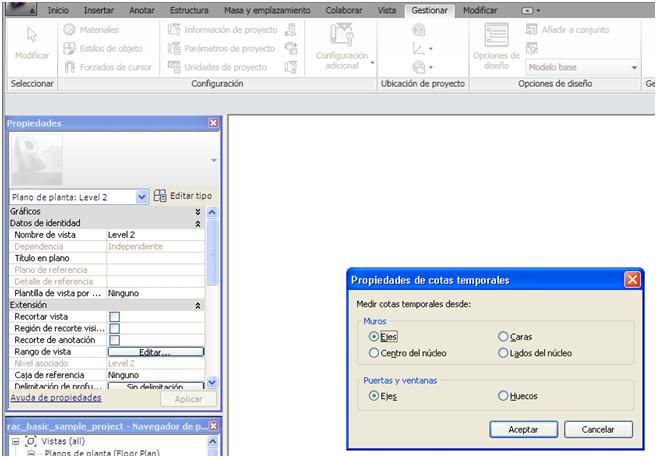Screen dimensions: 657x458
Task: Click the Modificar arrow tool icon
Action: [x=31, y=36]
